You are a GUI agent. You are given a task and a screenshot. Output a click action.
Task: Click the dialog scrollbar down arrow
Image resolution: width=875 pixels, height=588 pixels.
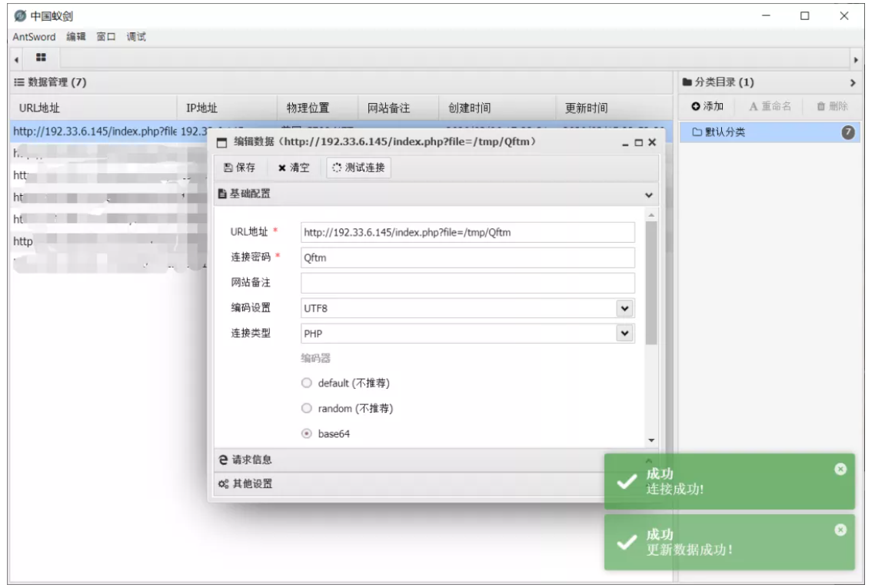(651, 440)
